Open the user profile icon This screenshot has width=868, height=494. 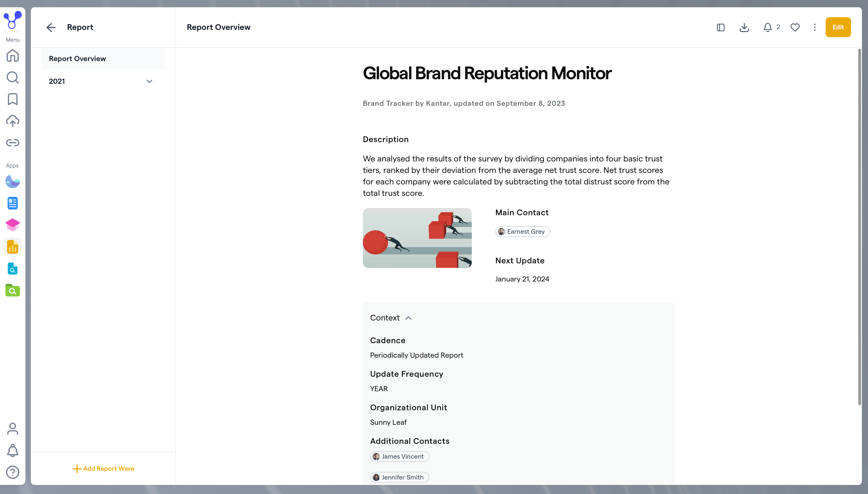[x=13, y=429]
